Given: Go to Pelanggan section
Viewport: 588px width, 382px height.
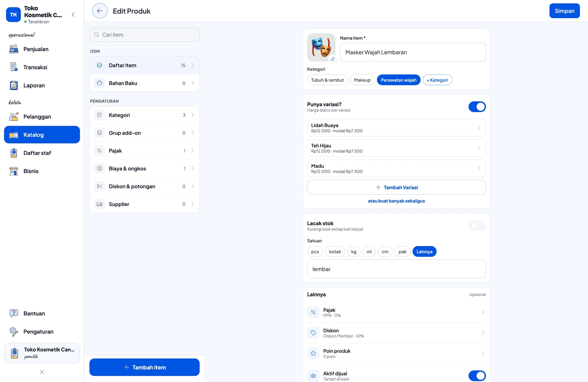Looking at the screenshot, I should (x=42, y=117).
